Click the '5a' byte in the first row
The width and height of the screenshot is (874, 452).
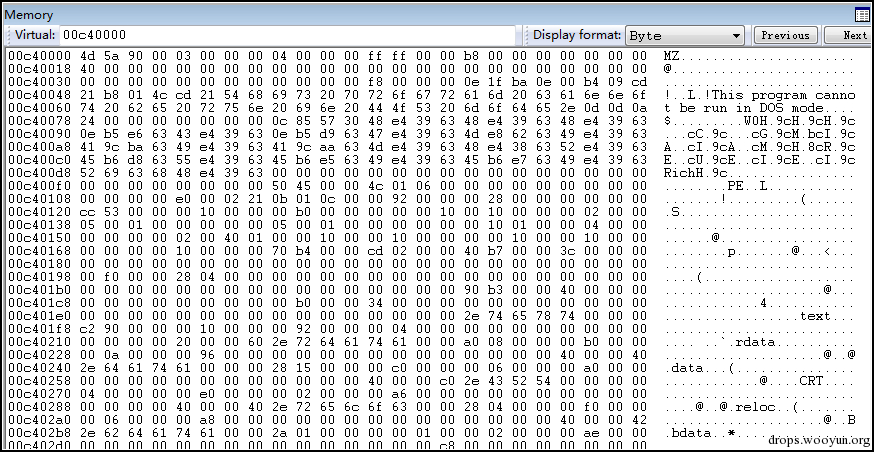(112, 56)
